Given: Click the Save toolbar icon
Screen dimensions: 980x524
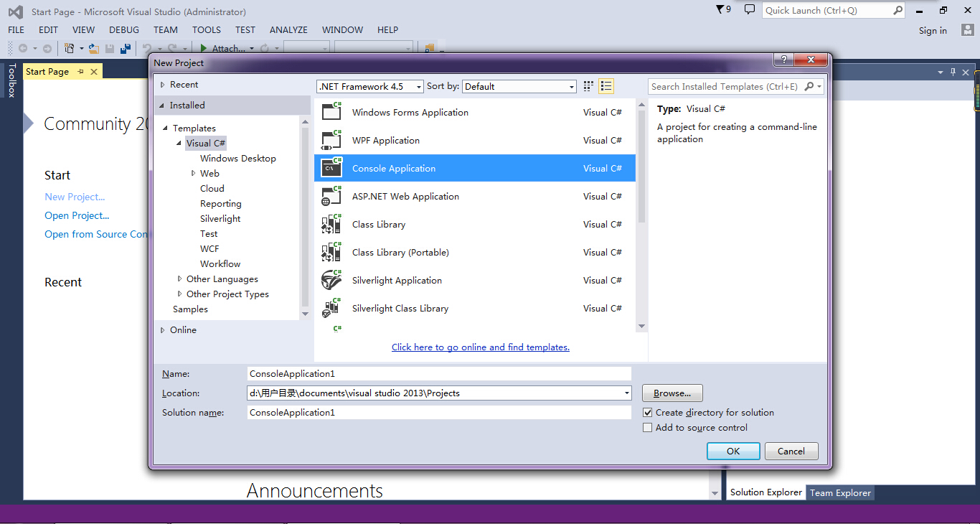Looking at the screenshot, I should (110, 49).
